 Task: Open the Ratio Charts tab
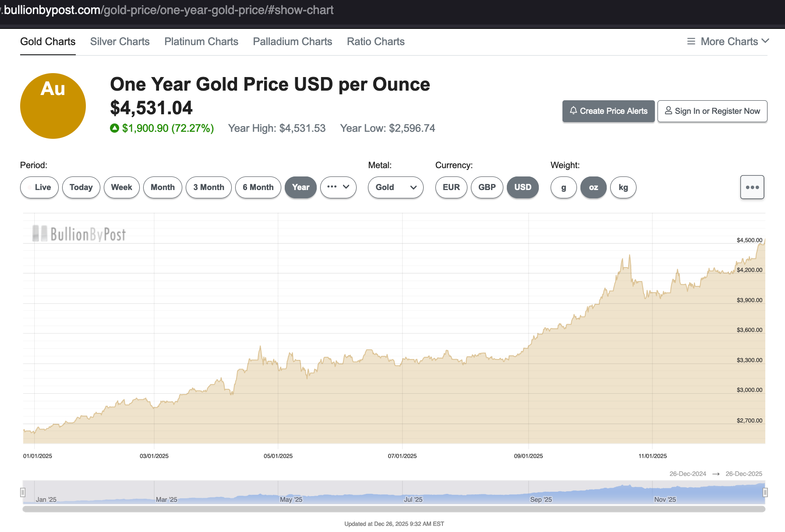coord(375,42)
